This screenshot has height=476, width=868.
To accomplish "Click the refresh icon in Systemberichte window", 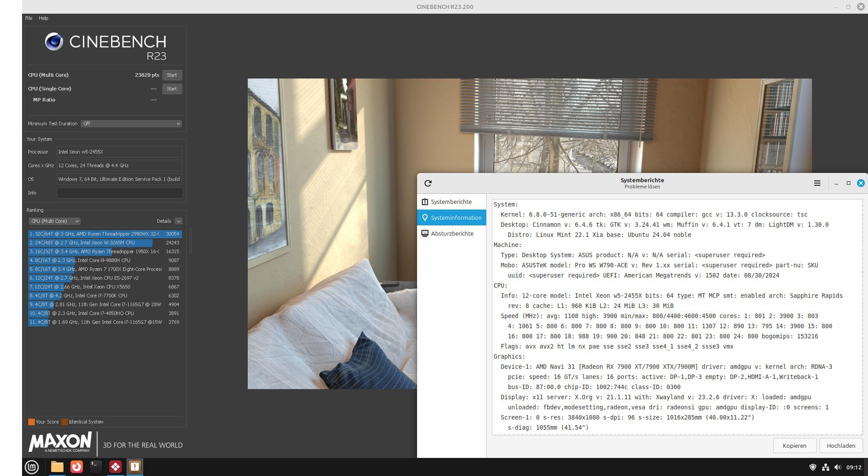I will (428, 183).
